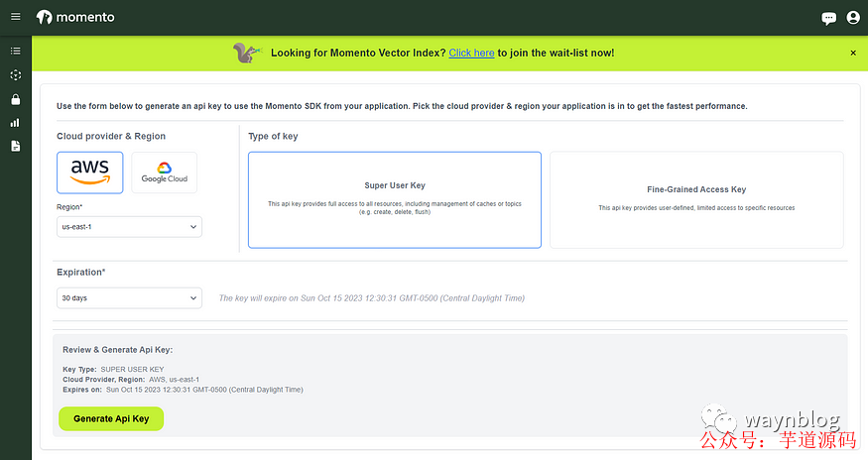This screenshot has width=868, height=460.
Task: Click the Expiration label
Action: [x=80, y=273]
